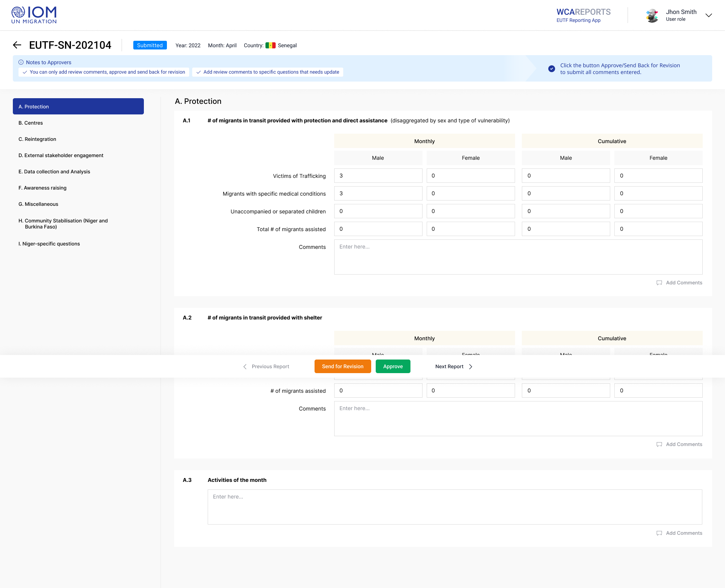This screenshot has width=725, height=588.
Task: Click the IOM UN Migration logo
Action: point(34,15)
